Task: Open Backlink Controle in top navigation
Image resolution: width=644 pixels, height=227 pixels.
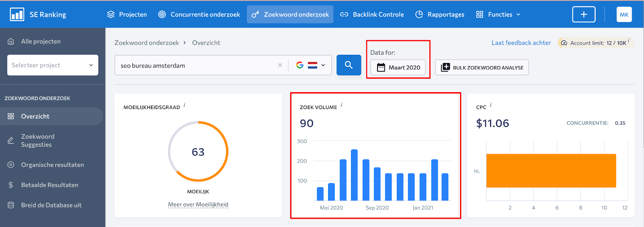Action: pos(372,14)
